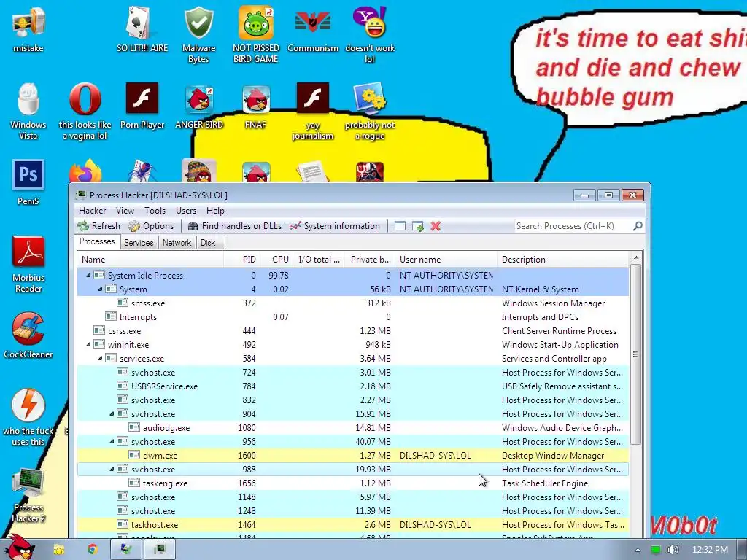This screenshot has height=560, width=747.
Task: Open the 'yay journalism' flash icon
Action: pos(313,112)
